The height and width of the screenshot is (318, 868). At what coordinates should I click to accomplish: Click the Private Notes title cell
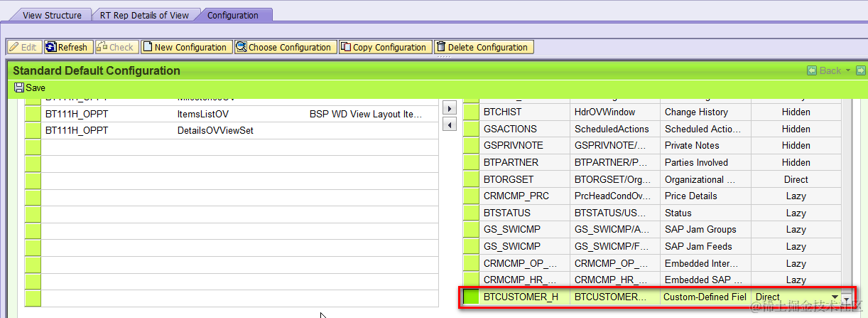pyautogui.click(x=705, y=145)
